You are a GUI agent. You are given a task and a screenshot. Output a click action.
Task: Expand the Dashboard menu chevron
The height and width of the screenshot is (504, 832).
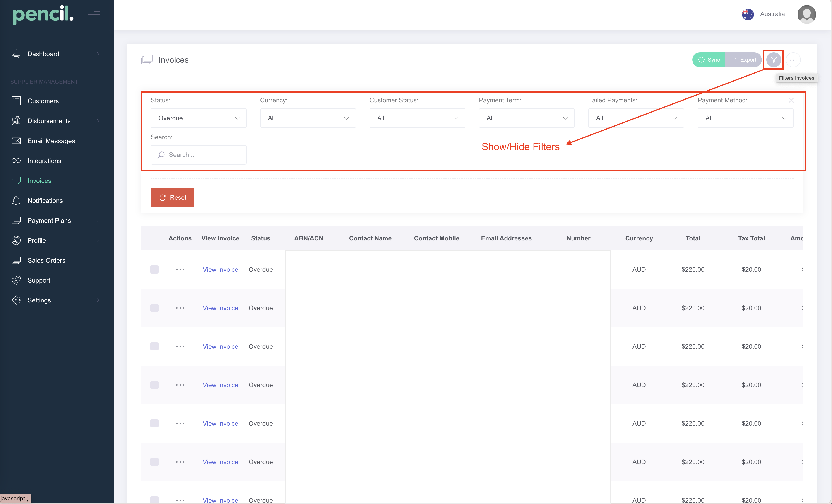point(98,54)
